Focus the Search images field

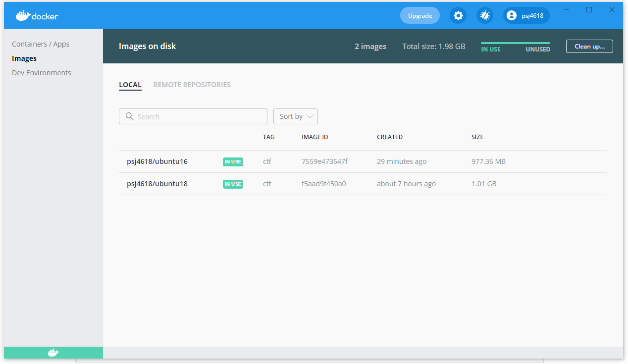(x=193, y=116)
